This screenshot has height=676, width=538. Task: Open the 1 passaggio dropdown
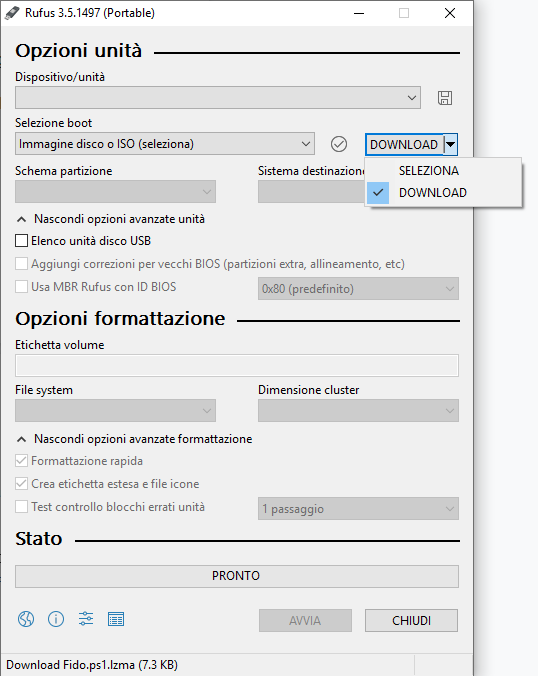[358, 509]
